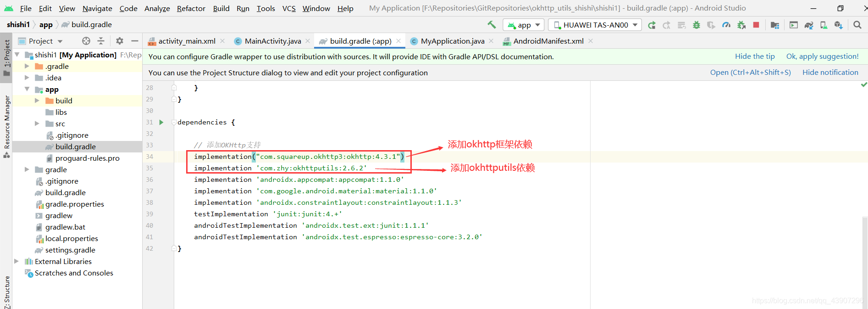Open the File menu
The height and width of the screenshot is (309, 868).
[26, 8]
